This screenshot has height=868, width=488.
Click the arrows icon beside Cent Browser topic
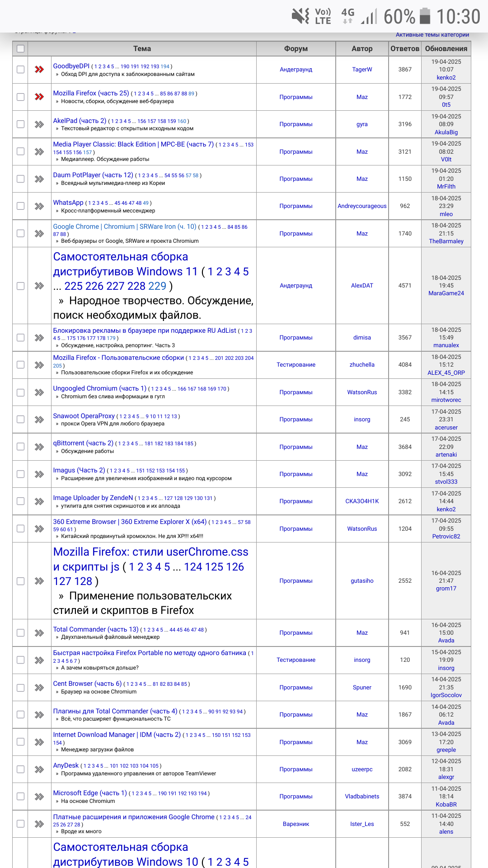coord(39,688)
